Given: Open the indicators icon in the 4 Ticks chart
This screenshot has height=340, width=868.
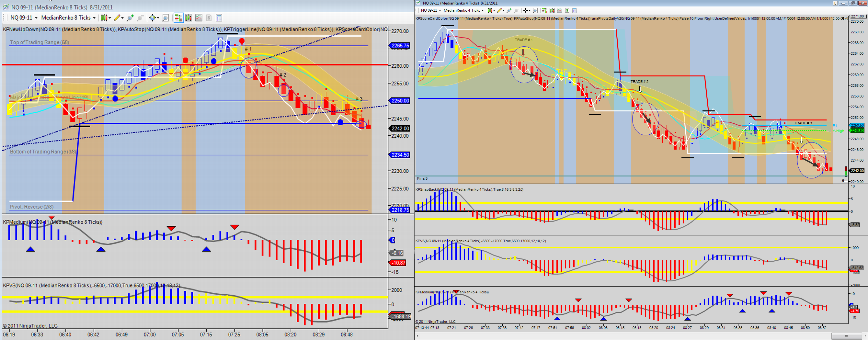Looking at the screenshot, I should pos(560,10).
